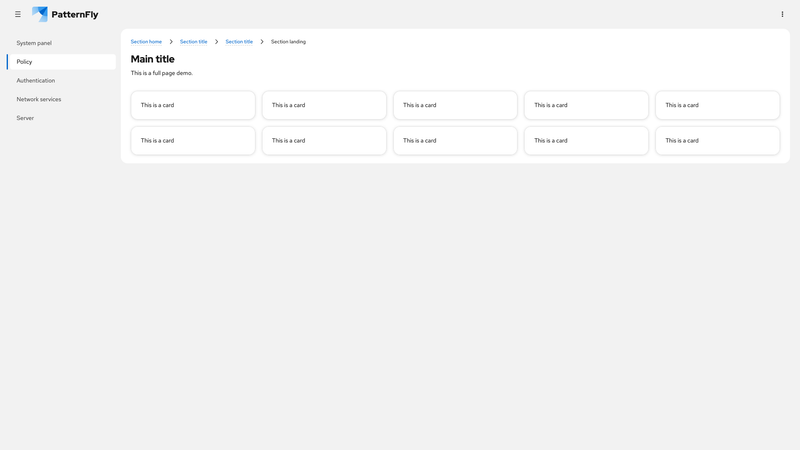This screenshot has width=800, height=450.
Task: Open System panel in the sidebar
Action: click(34, 43)
